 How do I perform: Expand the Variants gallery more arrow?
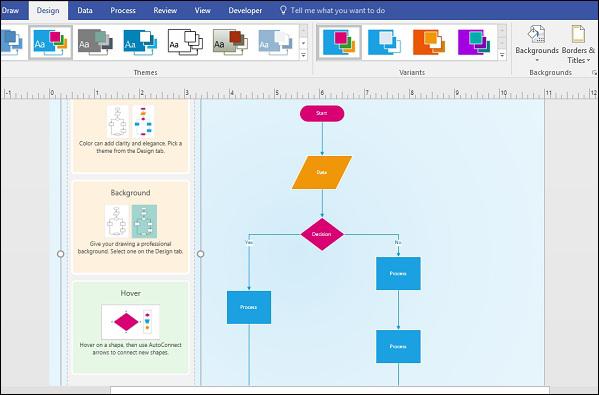coord(502,55)
